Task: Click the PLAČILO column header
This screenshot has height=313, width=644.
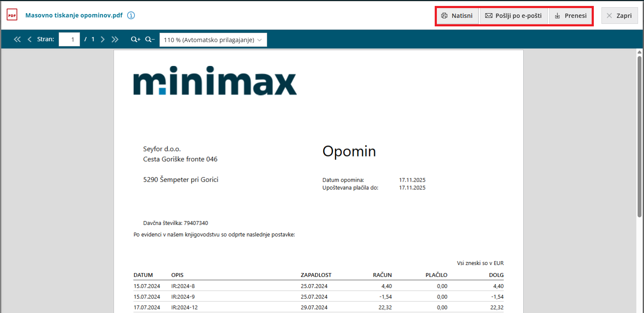Action: [436, 275]
